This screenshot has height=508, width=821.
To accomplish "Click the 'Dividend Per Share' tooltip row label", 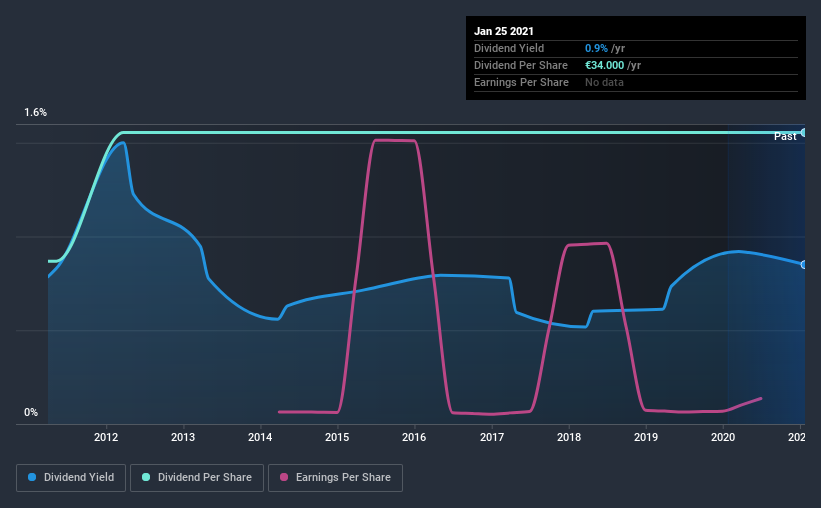I will coord(520,65).
